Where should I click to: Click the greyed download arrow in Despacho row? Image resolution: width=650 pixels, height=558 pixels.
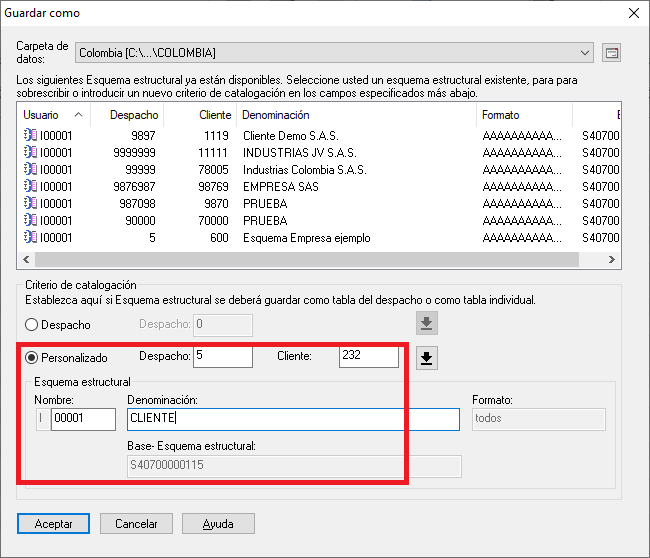427,323
